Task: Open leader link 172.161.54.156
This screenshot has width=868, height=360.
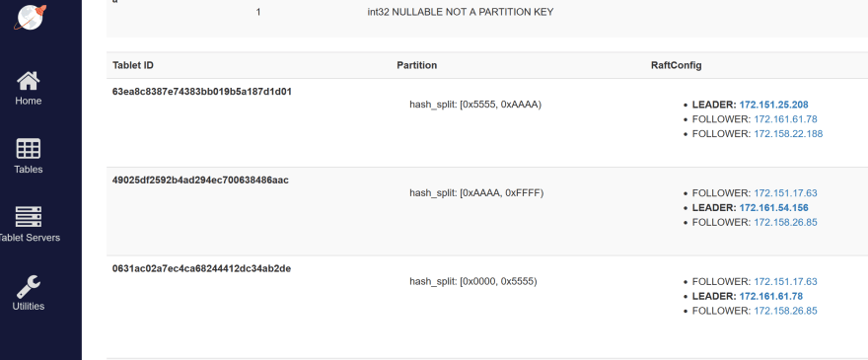Action: click(773, 208)
